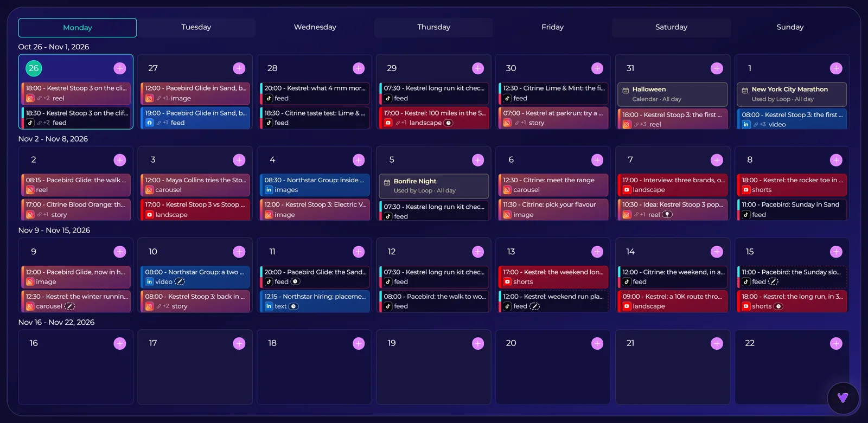This screenshot has height=423, width=868.
Task: Click the LinkedIn icon on the 08:30 Northstar Group images post
Action: tap(269, 190)
